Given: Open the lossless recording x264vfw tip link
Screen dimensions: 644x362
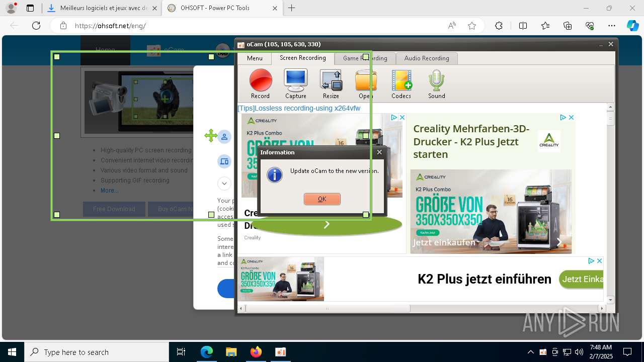Looking at the screenshot, I should (x=299, y=108).
